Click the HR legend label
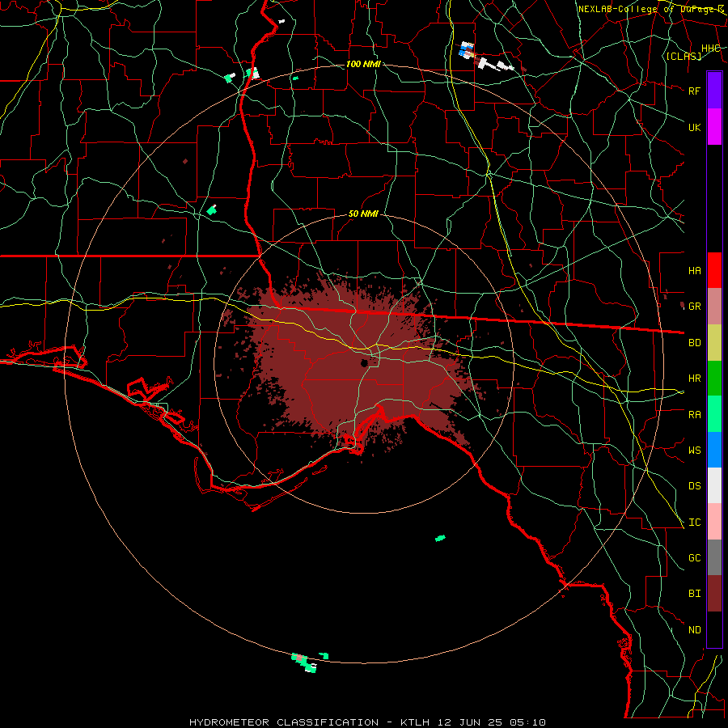This screenshot has width=728, height=728. tap(695, 379)
